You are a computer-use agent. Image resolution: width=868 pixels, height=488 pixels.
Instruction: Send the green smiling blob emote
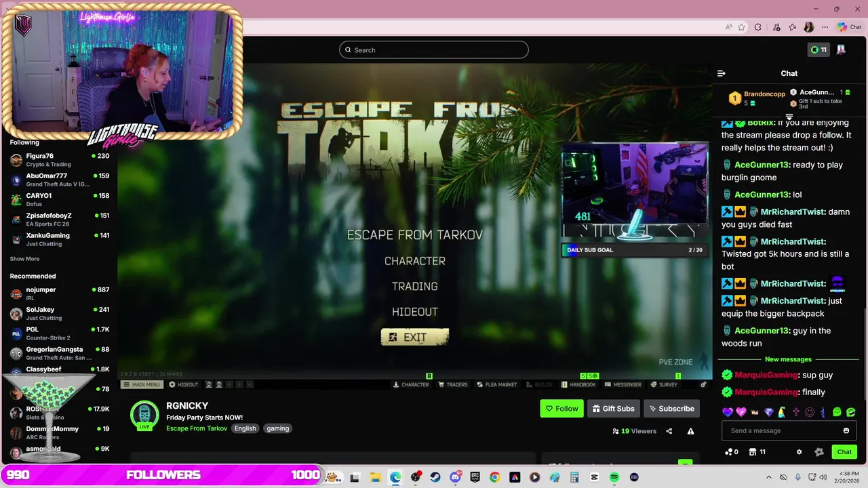837,412
